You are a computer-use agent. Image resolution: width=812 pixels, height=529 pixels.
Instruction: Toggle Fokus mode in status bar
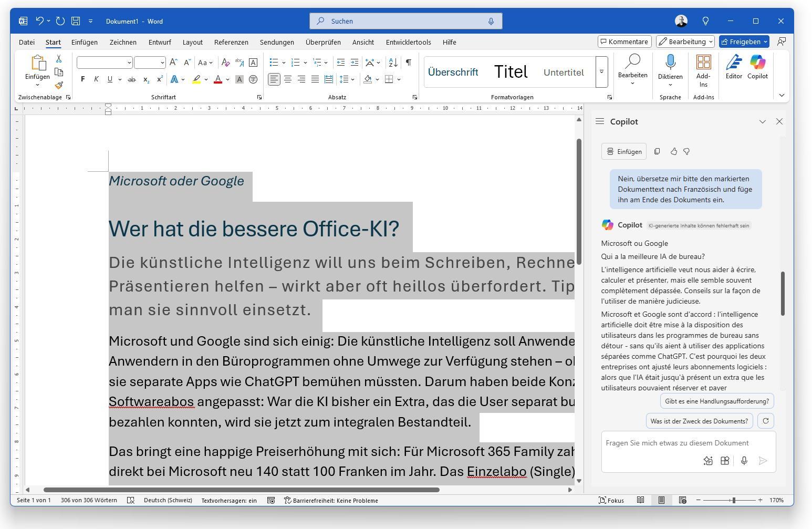[611, 500]
